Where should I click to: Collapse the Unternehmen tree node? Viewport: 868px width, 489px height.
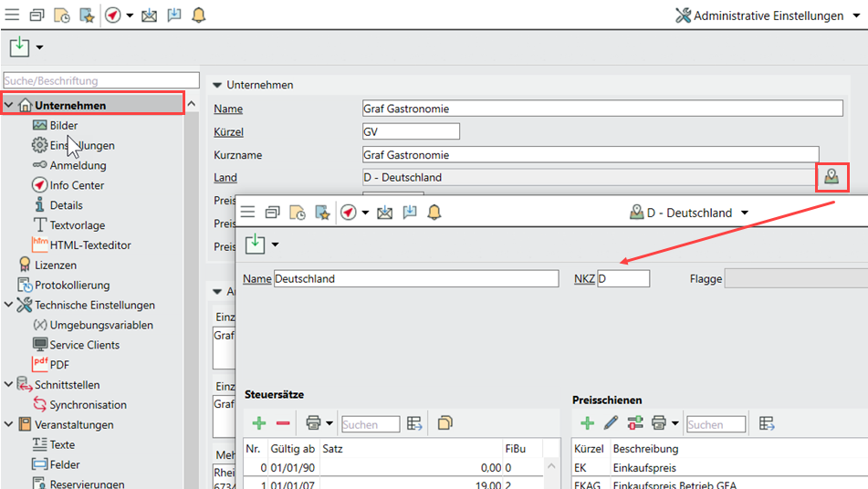point(9,106)
